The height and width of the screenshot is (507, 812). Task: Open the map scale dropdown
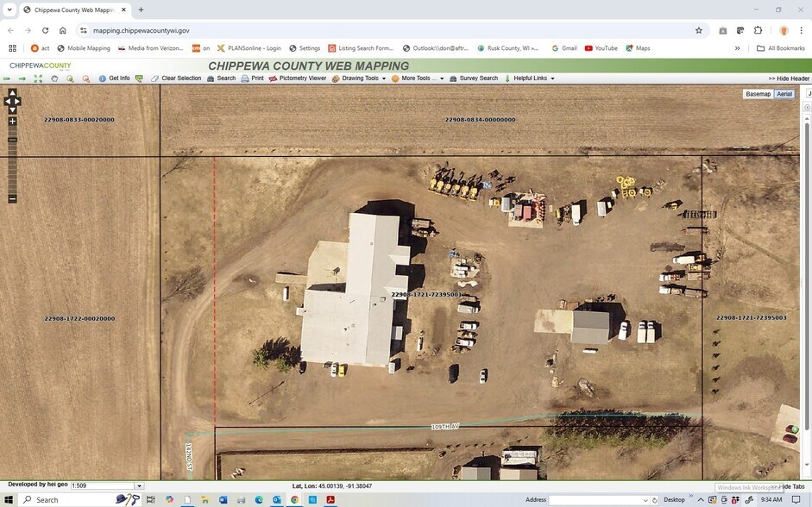139,486
